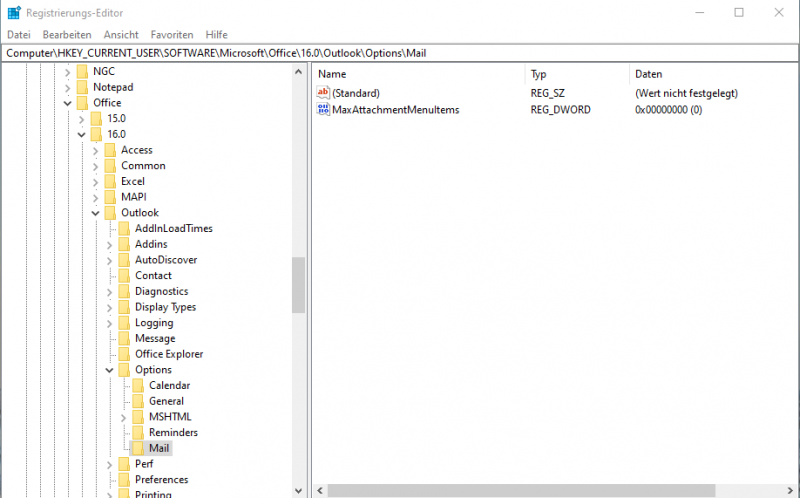Screen dimensions: 800x498
Task: Expand the Diagnostics key
Action: click(x=109, y=292)
